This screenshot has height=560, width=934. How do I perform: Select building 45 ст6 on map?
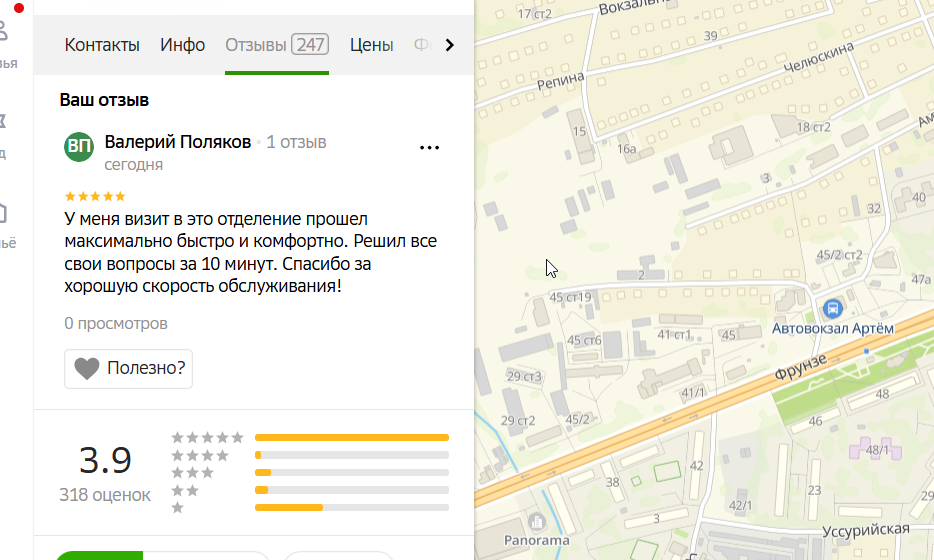pyautogui.click(x=584, y=341)
